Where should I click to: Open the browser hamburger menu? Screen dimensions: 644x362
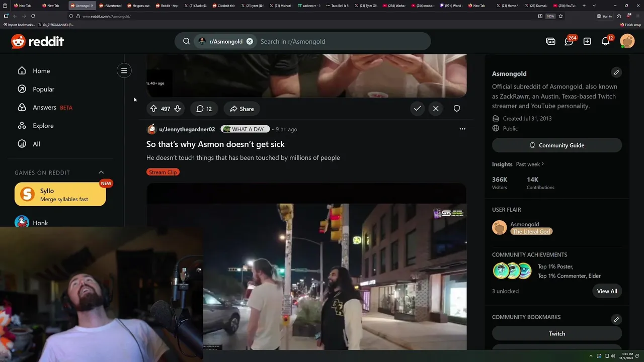click(638, 16)
